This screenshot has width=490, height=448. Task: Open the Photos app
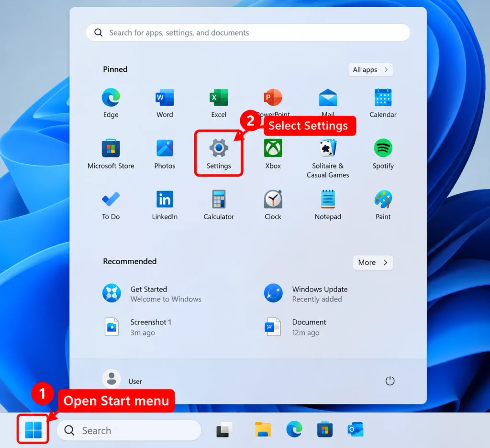165,148
